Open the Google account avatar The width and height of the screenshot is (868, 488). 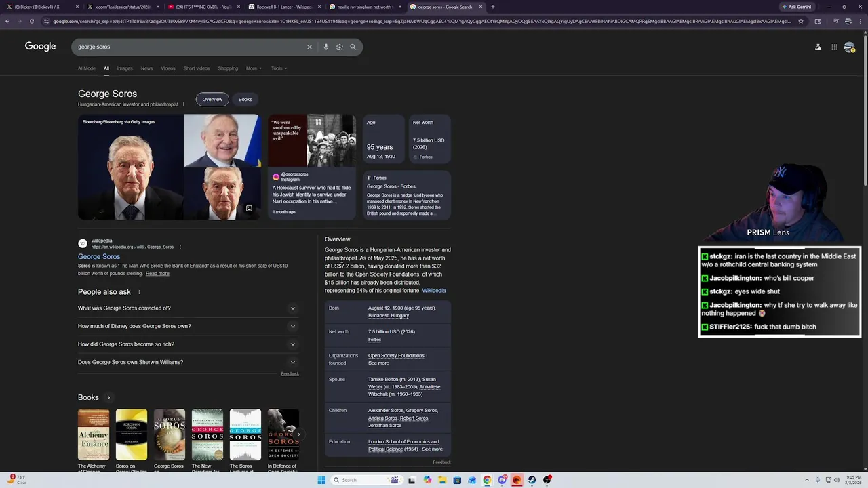click(850, 47)
